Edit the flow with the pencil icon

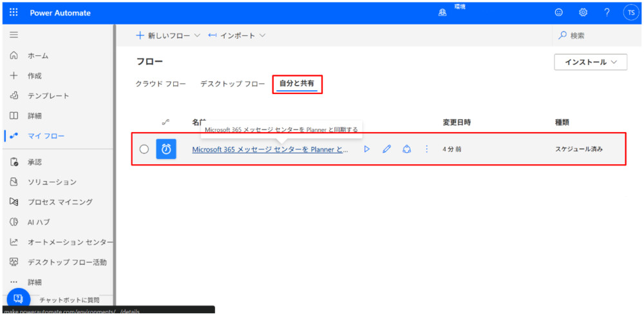(x=386, y=149)
